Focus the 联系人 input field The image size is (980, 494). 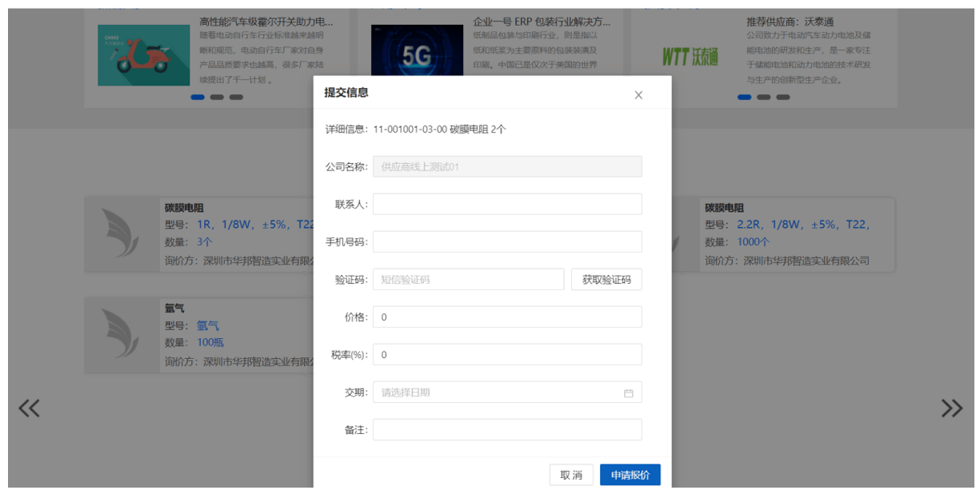[x=507, y=204]
